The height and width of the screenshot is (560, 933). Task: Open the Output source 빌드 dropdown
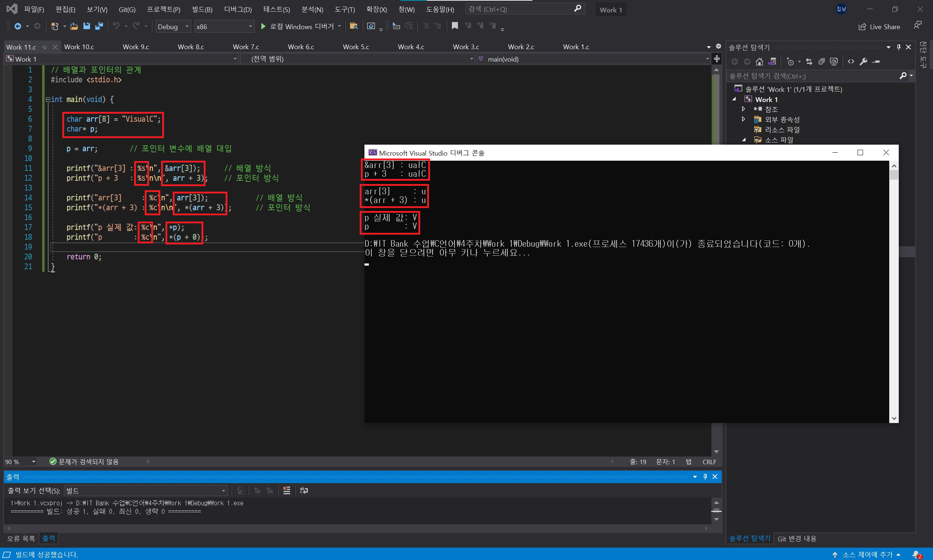[146, 490]
